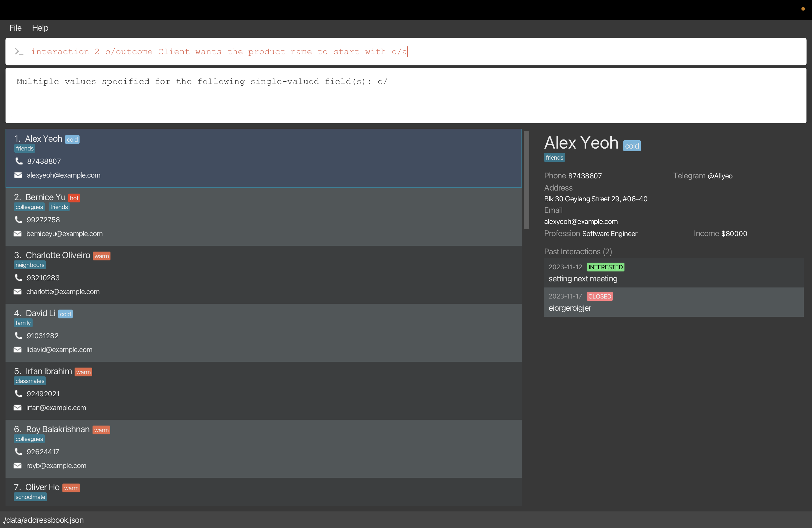This screenshot has width=812, height=528.
Task: Click the envelope icon next to lidavid@example.com
Action: click(18, 350)
